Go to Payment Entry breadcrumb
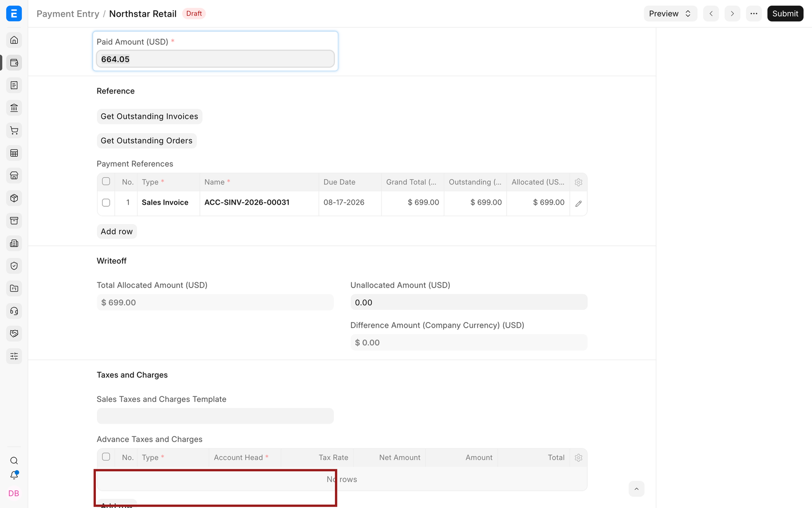This screenshot has width=812, height=508. 68,14
